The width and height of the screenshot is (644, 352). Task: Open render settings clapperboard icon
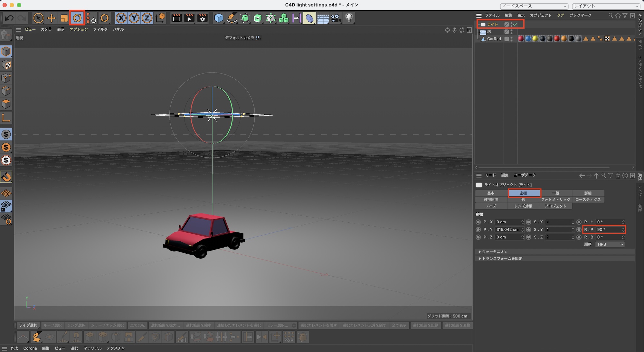click(x=203, y=18)
